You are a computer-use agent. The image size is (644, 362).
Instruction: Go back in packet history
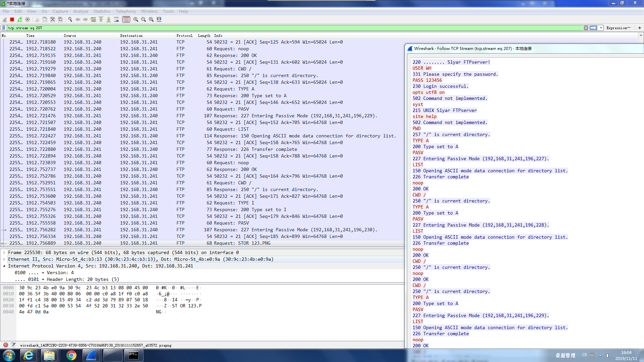coord(78,19)
